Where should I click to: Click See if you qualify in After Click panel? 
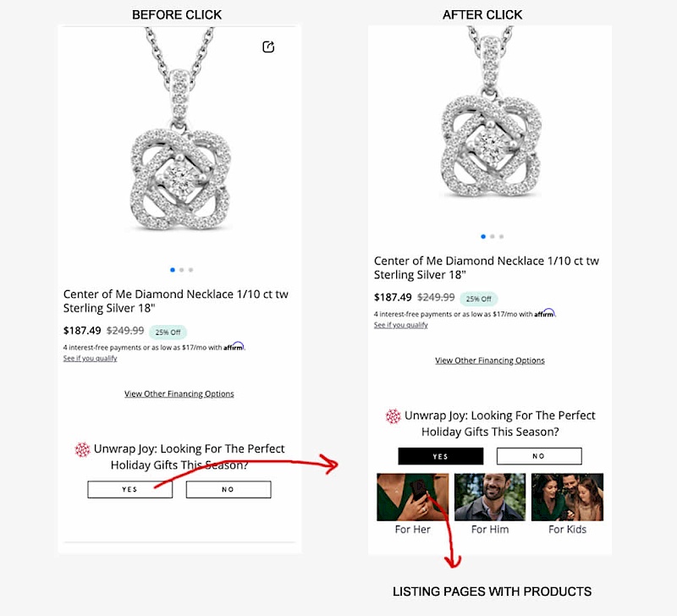coord(400,325)
